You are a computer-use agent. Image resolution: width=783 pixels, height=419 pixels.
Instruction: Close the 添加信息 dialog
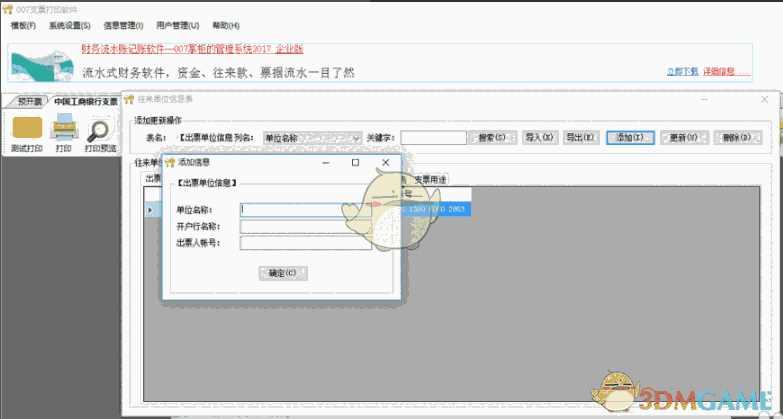[x=386, y=161]
